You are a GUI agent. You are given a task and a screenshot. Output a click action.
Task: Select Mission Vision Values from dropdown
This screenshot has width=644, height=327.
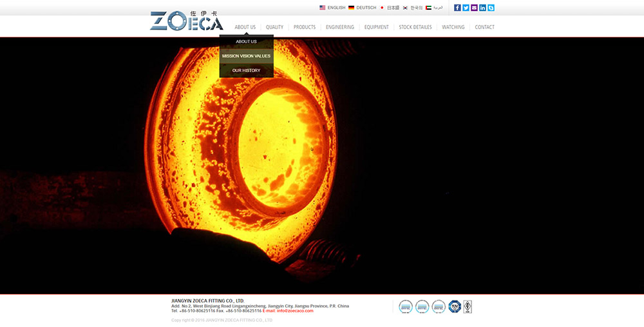tap(246, 56)
